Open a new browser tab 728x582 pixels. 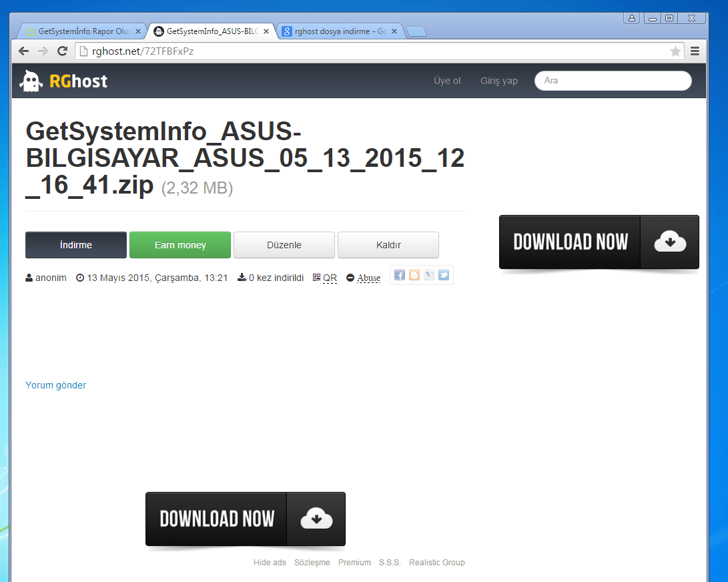click(416, 31)
